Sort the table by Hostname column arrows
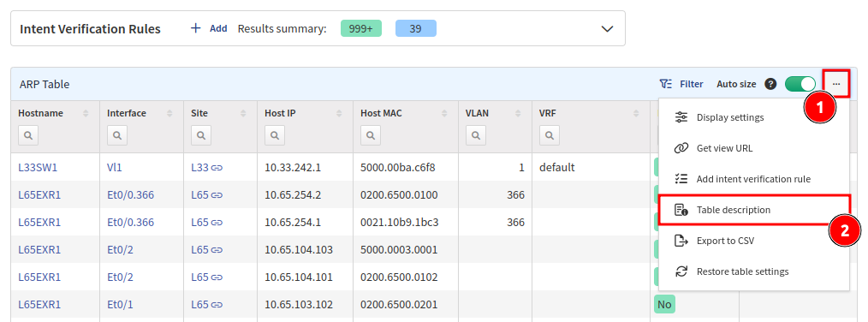This screenshot has width=868, height=322. tap(86, 114)
